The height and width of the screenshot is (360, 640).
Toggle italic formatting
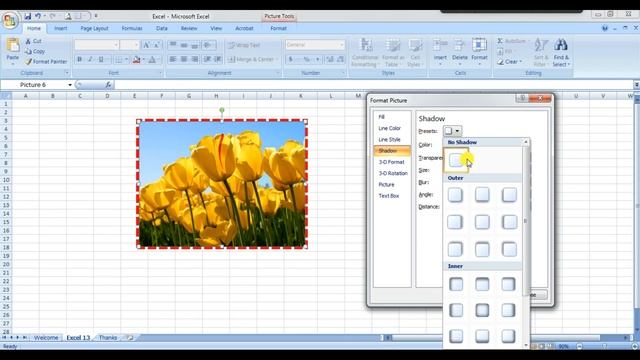pyautogui.click(x=90, y=60)
